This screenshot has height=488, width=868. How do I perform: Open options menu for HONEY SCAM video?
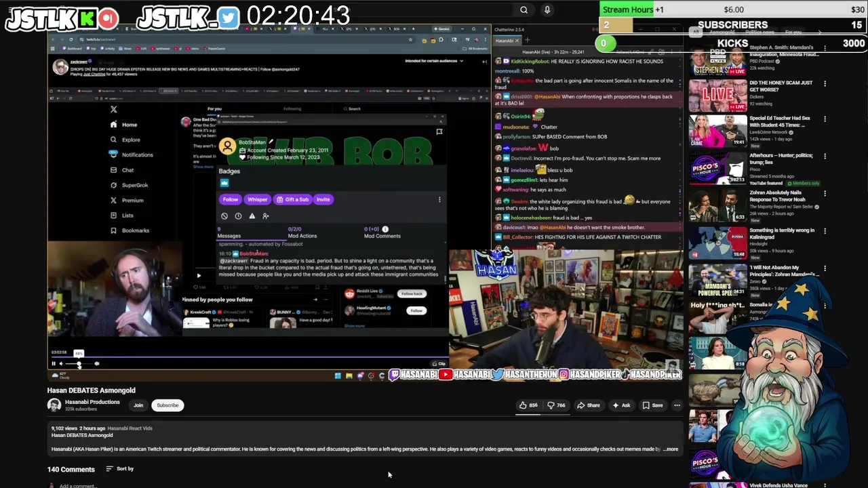click(825, 83)
